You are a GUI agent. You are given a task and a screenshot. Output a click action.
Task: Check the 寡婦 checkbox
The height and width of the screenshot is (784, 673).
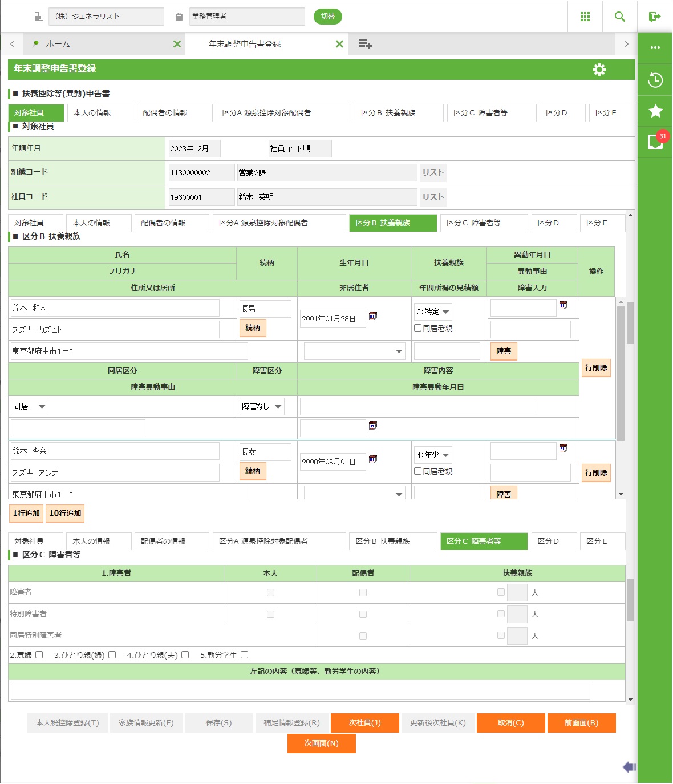39,655
